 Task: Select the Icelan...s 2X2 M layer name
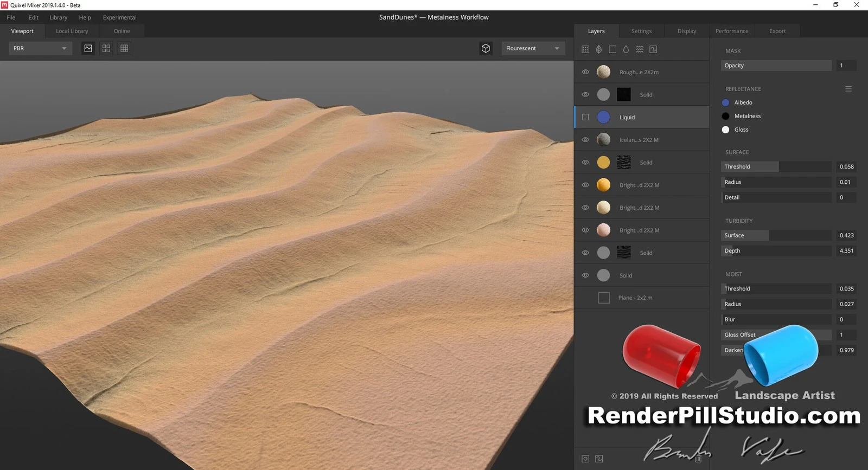click(x=639, y=140)
